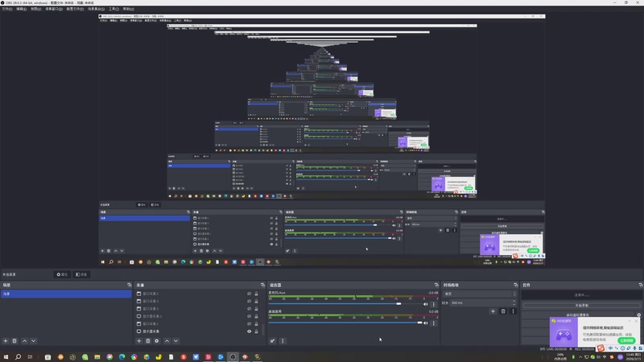Click the Filters (滤镜) button on the source toolbar
Screen dimensions: 644x362
point(81,274)
